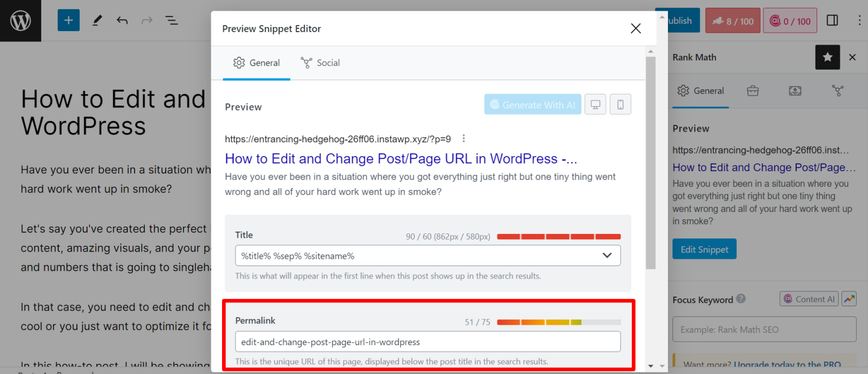The width and height of the screenshot is (868, 374).
Task: Switch to desktop preview monitor icon
Action: point(595,104)
